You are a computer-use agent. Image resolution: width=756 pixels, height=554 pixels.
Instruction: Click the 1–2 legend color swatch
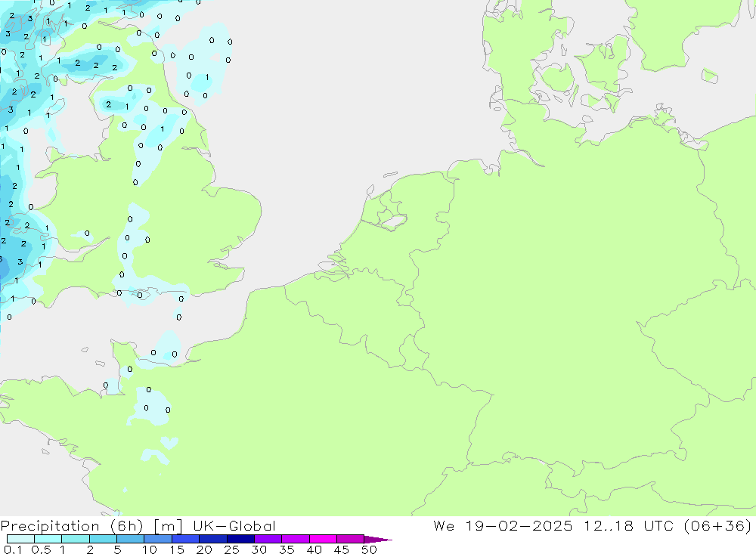coord(76,539)
